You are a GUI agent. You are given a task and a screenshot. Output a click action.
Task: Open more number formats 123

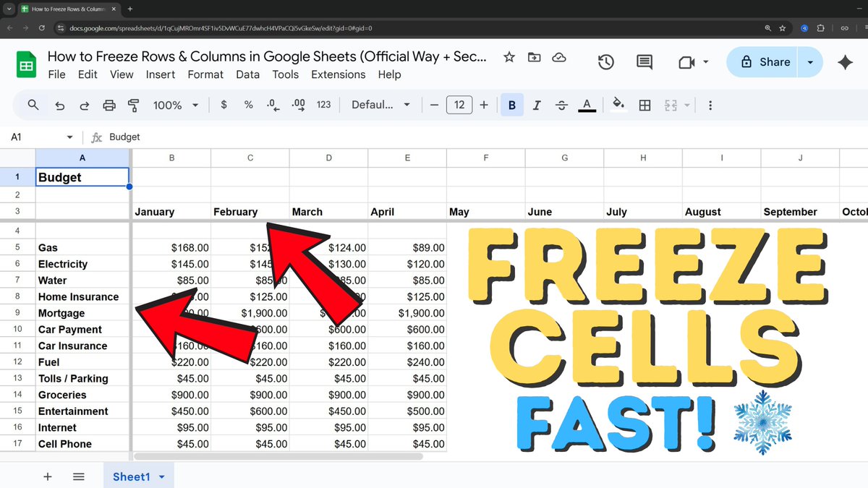tap(324, 105)
